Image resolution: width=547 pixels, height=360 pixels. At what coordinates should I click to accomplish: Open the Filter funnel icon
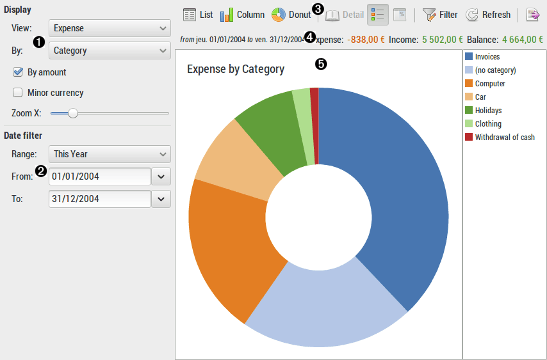pos(429,15)
